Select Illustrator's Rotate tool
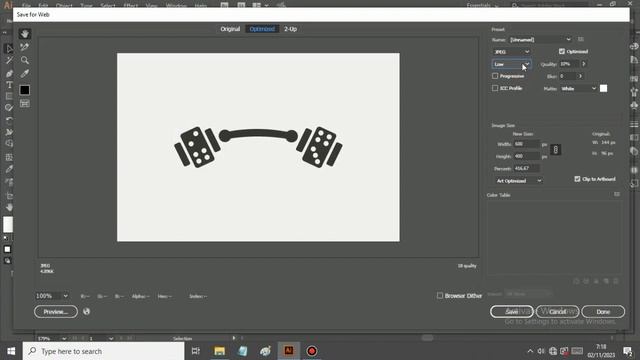This screenshot has width=640, height=360. (9, 120)
